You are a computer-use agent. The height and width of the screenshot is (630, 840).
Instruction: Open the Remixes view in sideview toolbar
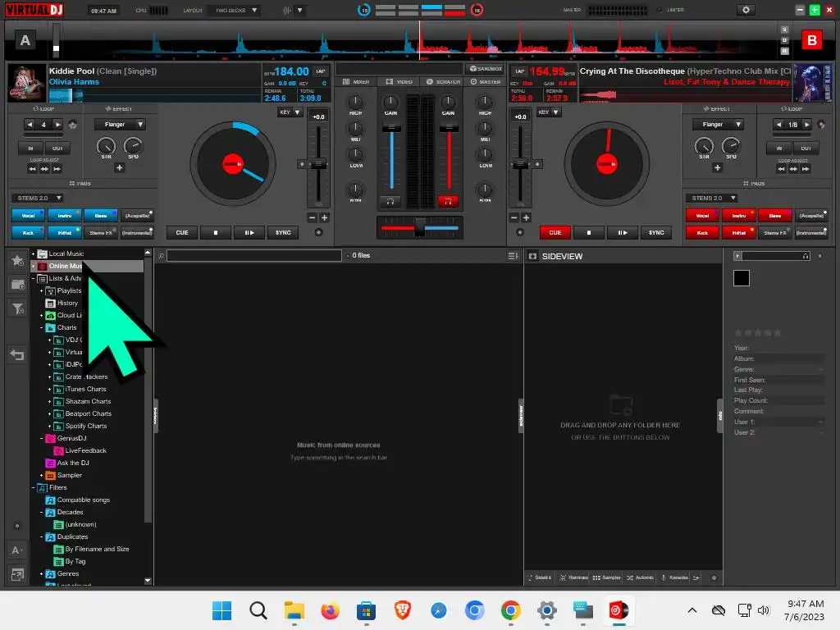573,577
